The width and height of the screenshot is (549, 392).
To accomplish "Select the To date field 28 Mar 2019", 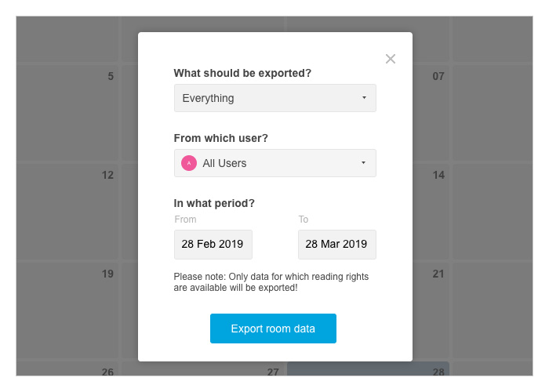I will (x=336, y=245).
